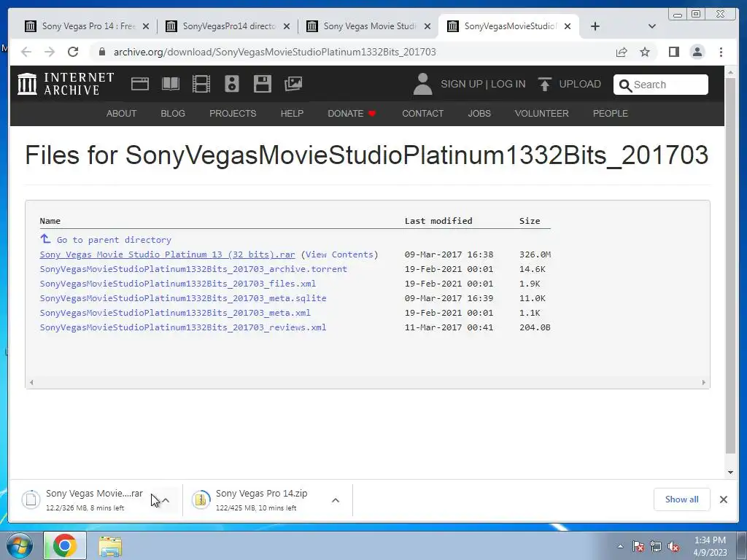
Task: Click the View Contents link
Action: coord(339,254)
